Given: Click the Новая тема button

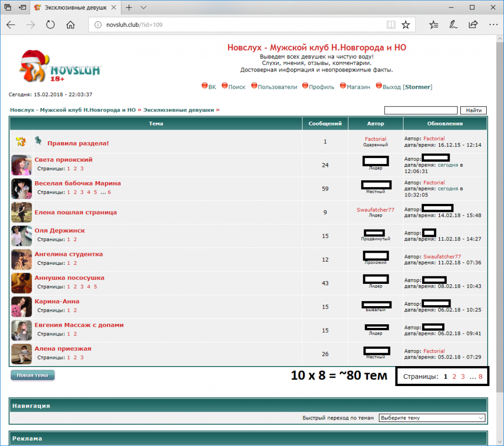Looking at the screenshot, I should [33, 375].
